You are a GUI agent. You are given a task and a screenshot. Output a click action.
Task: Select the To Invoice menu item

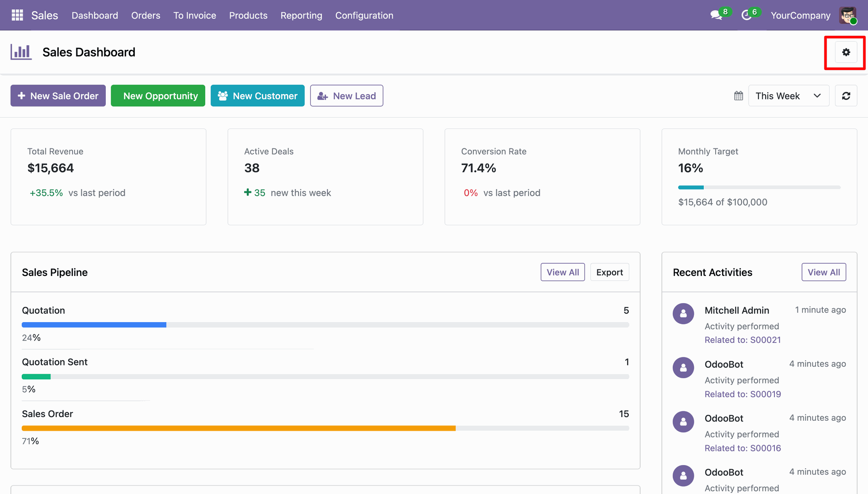tap(194, 15)
